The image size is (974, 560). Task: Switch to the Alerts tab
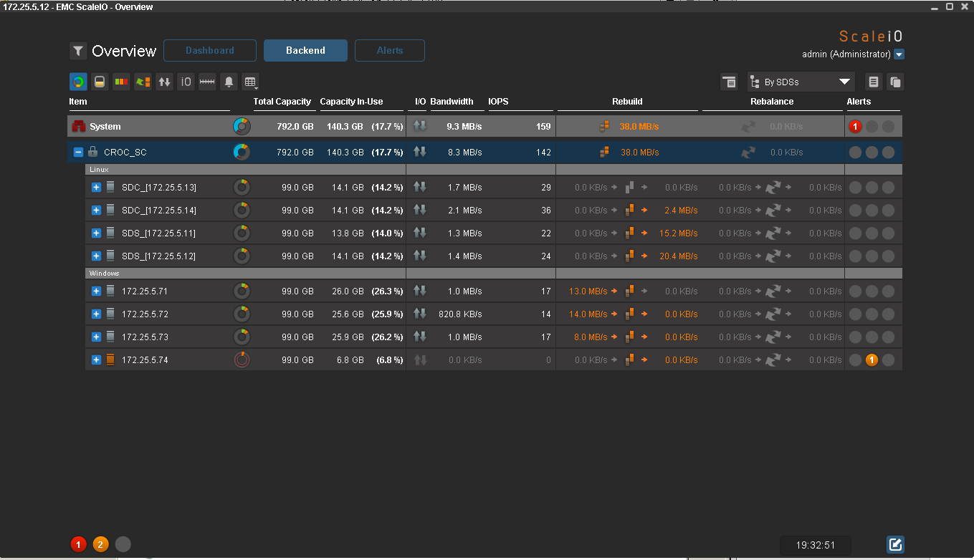click(x=390, y=51)
